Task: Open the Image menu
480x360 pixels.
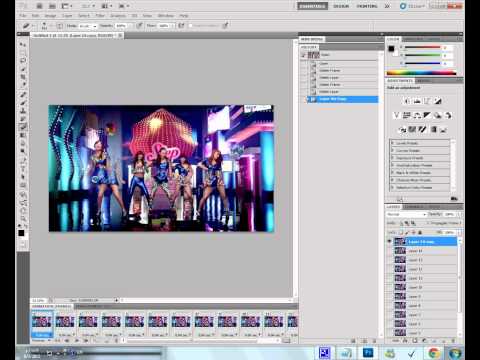Action: [50, 16]
